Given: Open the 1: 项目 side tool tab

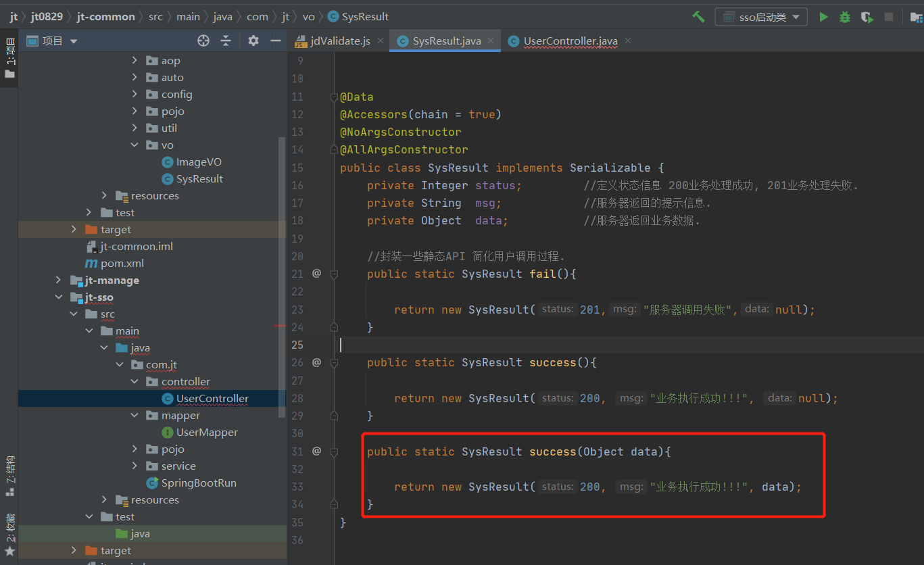Looking at the screenshot, I should click(9, 59).
